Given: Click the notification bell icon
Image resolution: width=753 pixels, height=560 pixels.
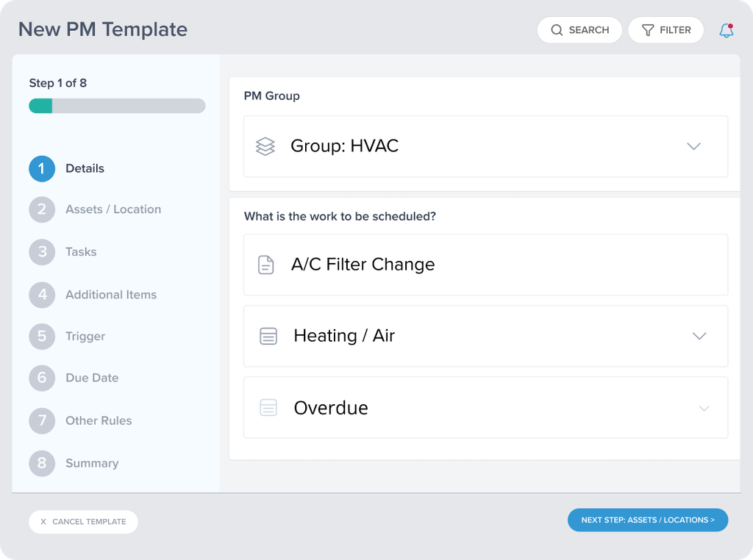Looking at the screenshot, I should coord(726,30).
